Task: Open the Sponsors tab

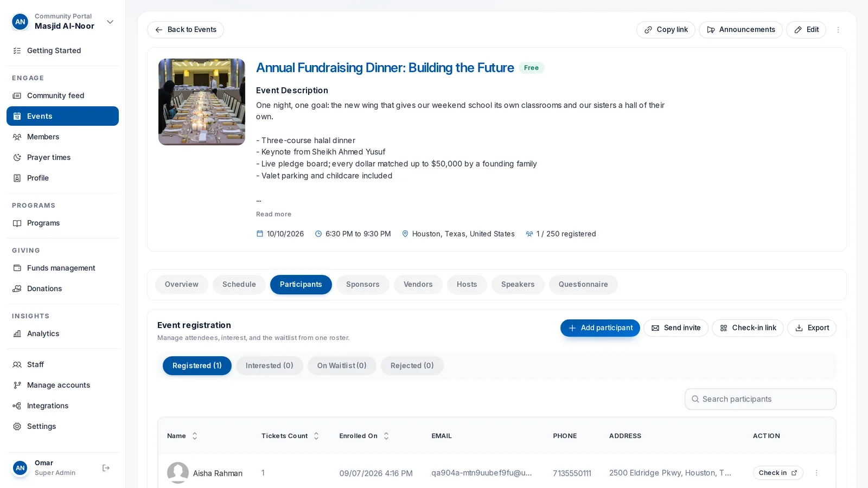Action: coord(363,285)
